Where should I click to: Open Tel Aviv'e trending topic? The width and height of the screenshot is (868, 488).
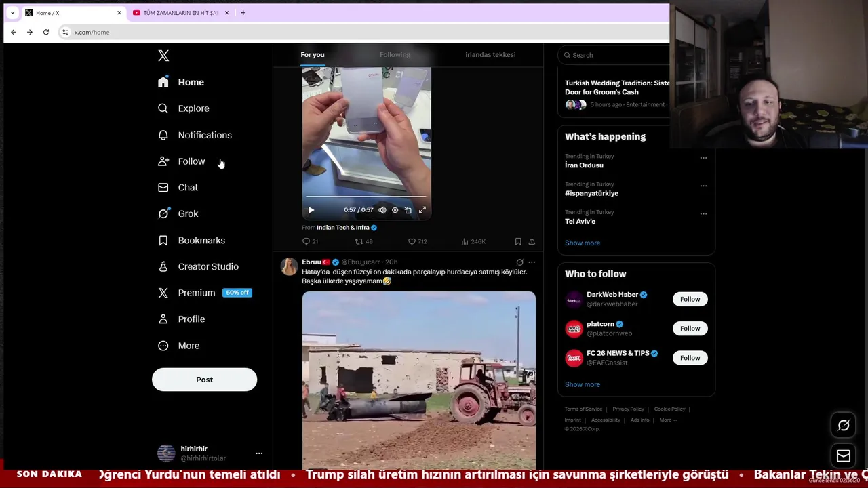point(580,222)
